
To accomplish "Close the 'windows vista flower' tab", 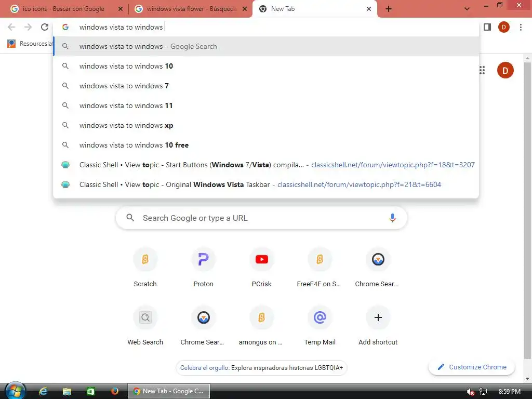I will coord(244,9).
